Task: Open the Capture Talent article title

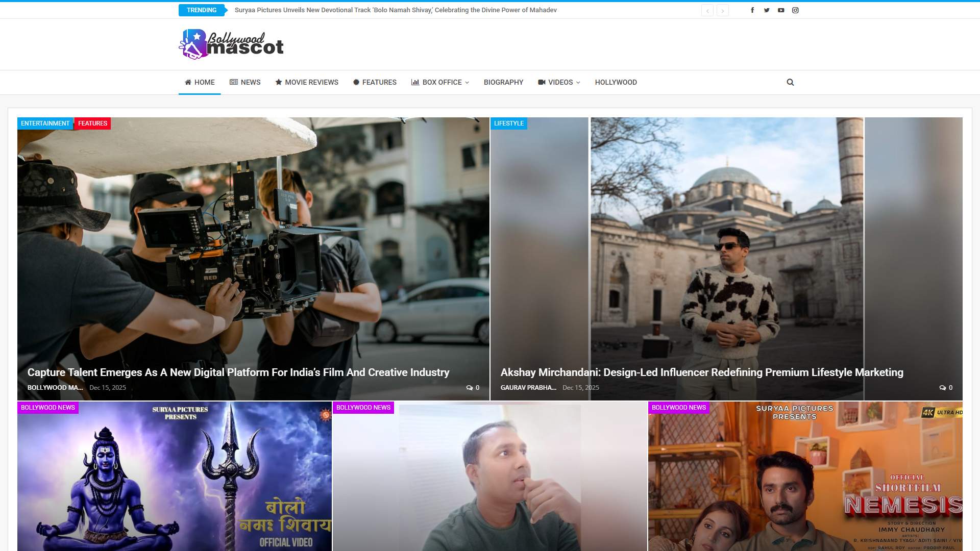Action: [238, 372]
